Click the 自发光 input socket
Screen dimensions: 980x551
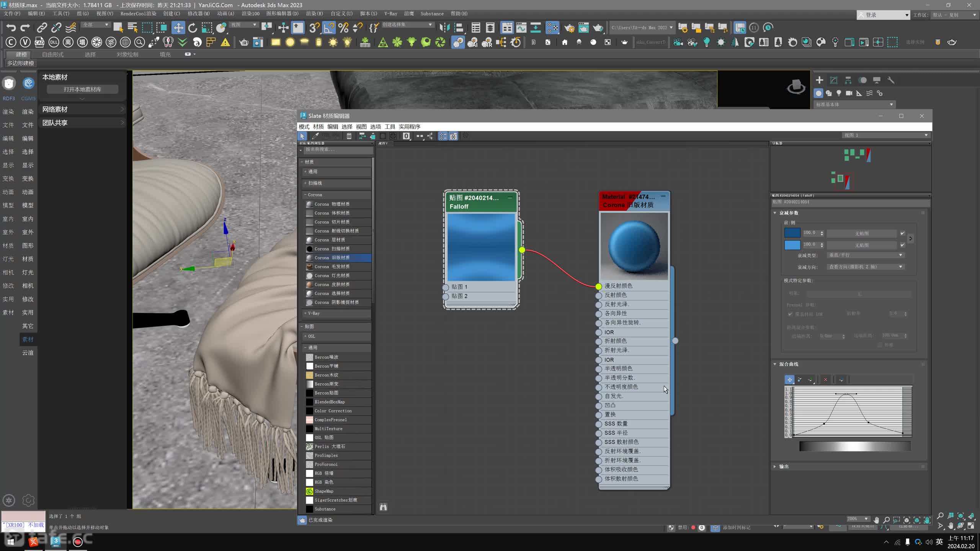[x=599, y=396]
